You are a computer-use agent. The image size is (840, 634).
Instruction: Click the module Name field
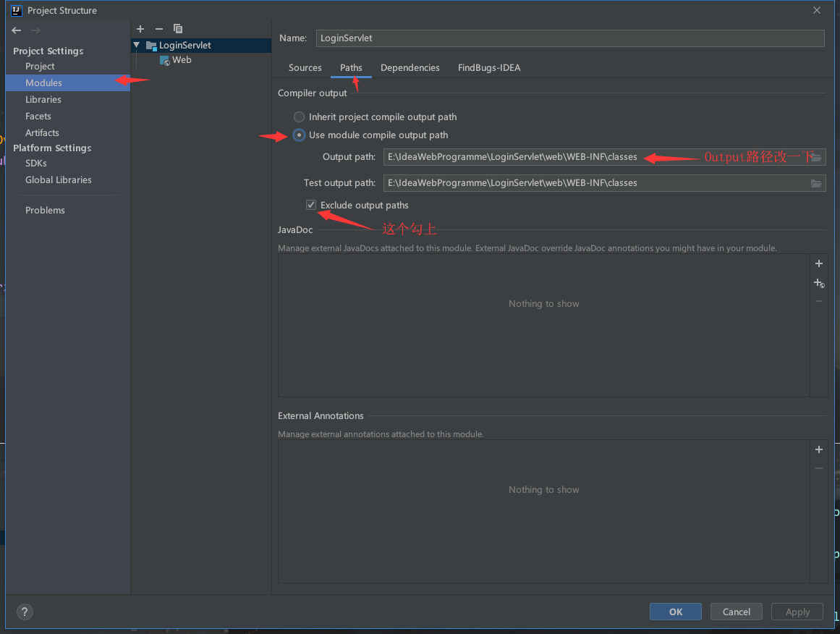[x=570, y=38]
